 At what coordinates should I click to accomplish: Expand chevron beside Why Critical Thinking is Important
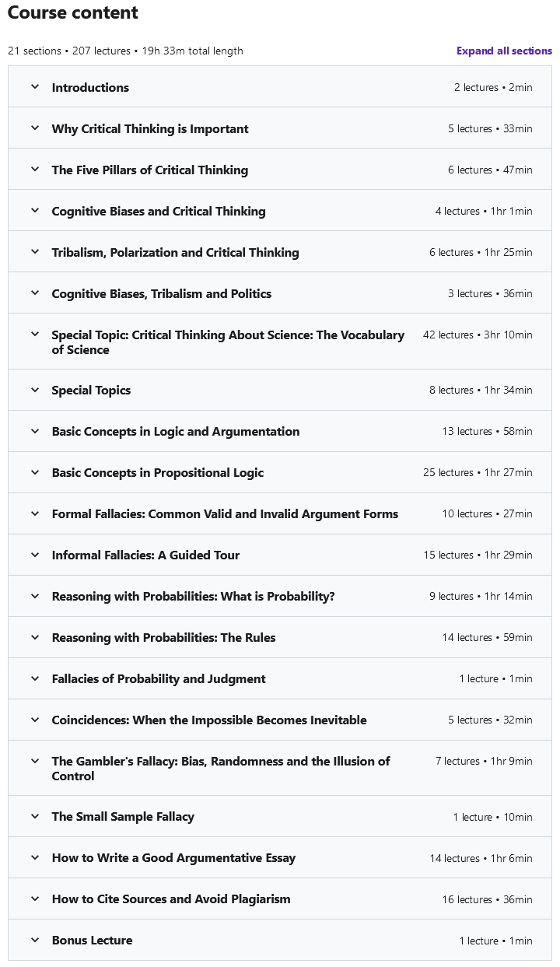coord(35,128)
